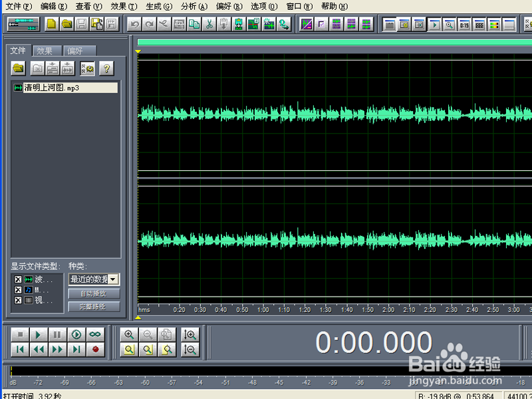Show the level meters icon in toolbar
The image size is (532, 399).
(494, 25)
